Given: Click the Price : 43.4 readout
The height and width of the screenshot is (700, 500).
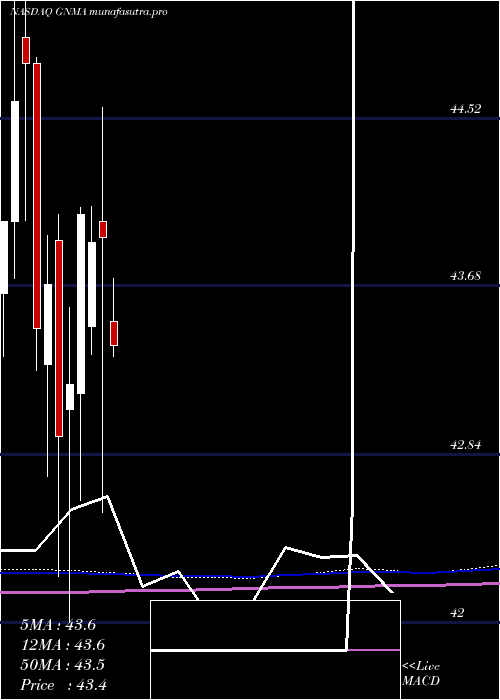Looking at the screenshot, I should tap(63, 685).
